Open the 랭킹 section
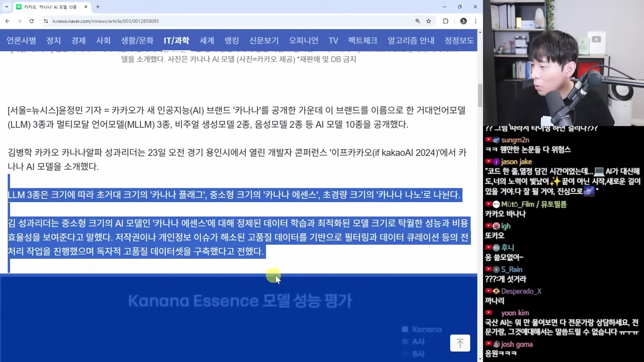The width and height of the screenshot is (644, 362). (x=232, y=41)
